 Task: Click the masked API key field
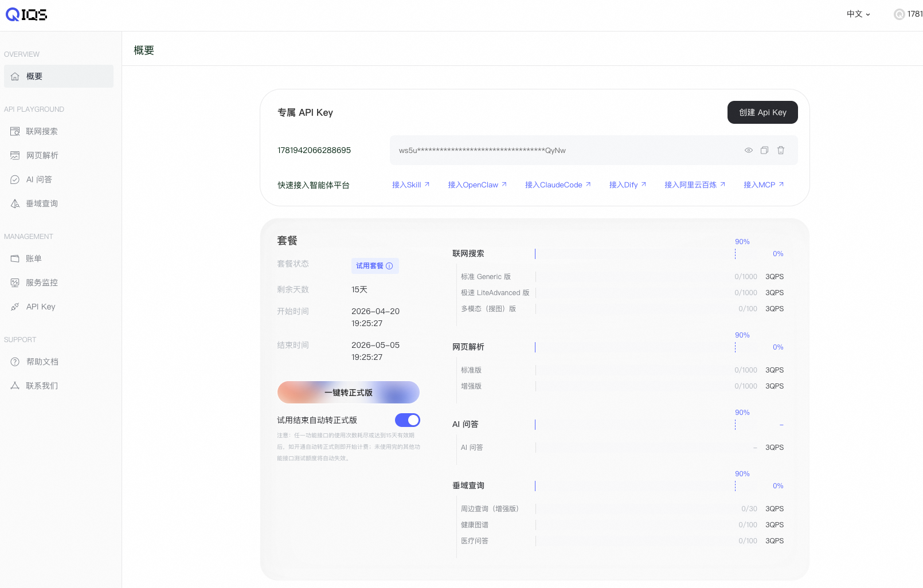pos(594,150)
